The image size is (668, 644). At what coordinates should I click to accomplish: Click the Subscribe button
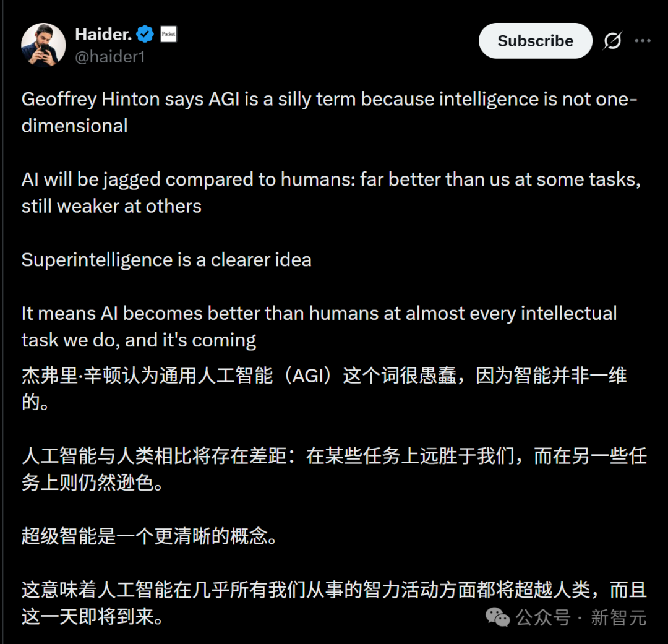click(535, 41)
